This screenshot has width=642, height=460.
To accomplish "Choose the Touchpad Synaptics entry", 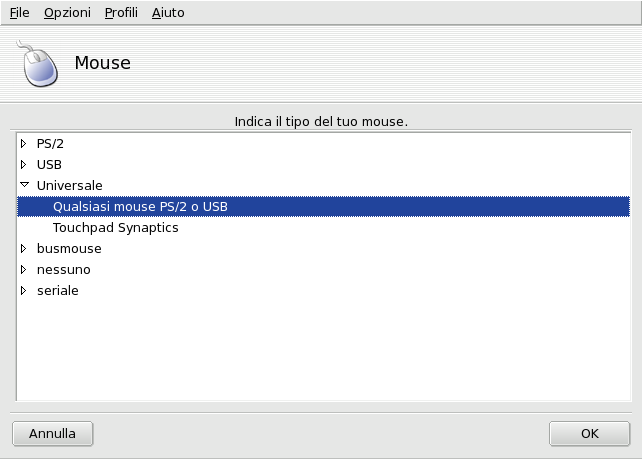I will pos(115,227).
